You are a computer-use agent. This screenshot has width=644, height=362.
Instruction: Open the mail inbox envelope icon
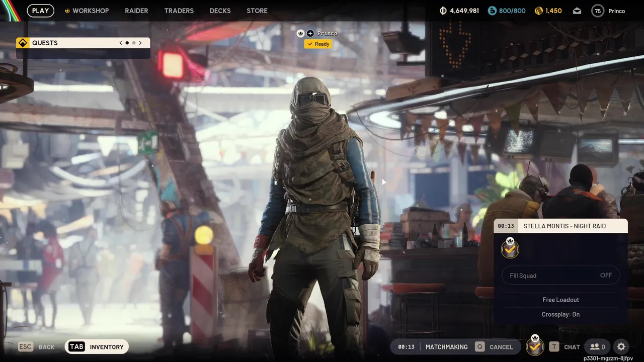point(577,11)
